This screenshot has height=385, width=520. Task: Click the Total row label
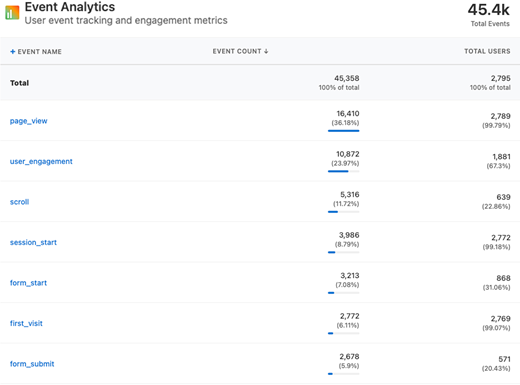click(x=19, y=83)
